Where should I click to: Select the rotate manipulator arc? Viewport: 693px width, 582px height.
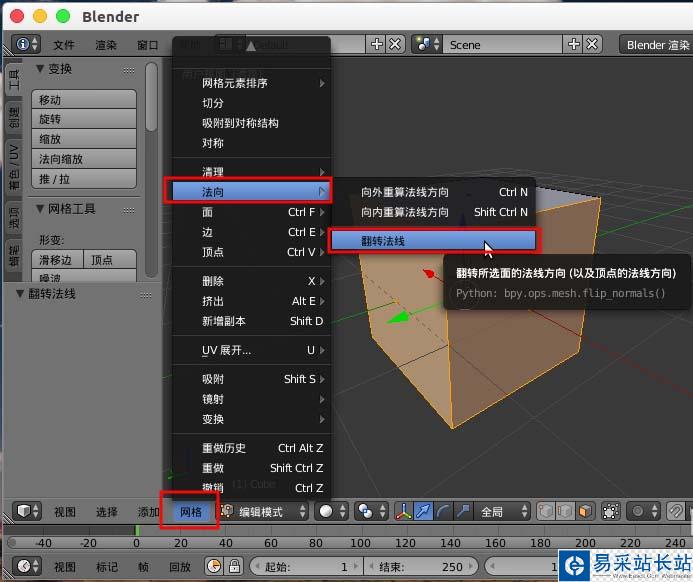[443, 511]
